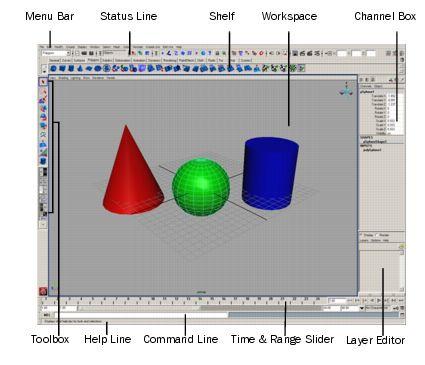Open the Polygons menu set dropdown
This screenshot has width=425, height=365.
point(56,53)
